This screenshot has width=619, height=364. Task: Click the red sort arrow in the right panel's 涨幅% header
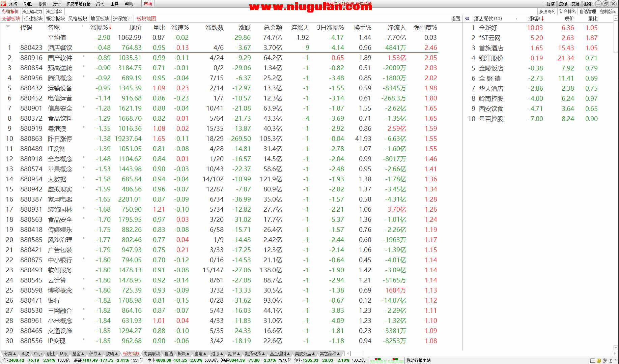542,19
